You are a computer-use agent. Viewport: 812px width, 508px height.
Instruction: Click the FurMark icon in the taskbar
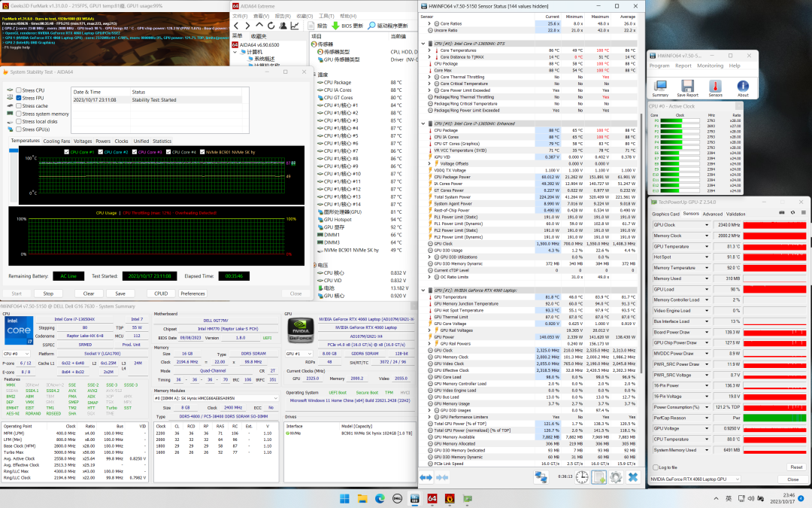[450, 498]
